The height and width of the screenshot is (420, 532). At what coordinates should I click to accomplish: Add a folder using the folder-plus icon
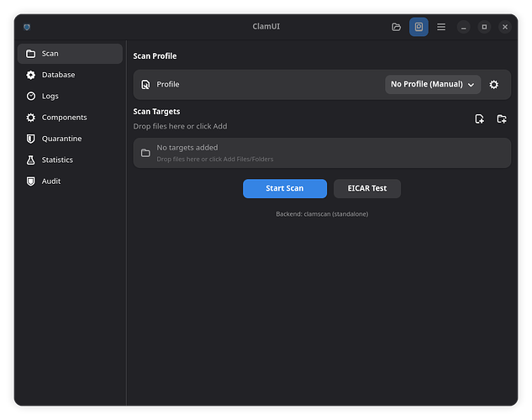coord(502,119)
